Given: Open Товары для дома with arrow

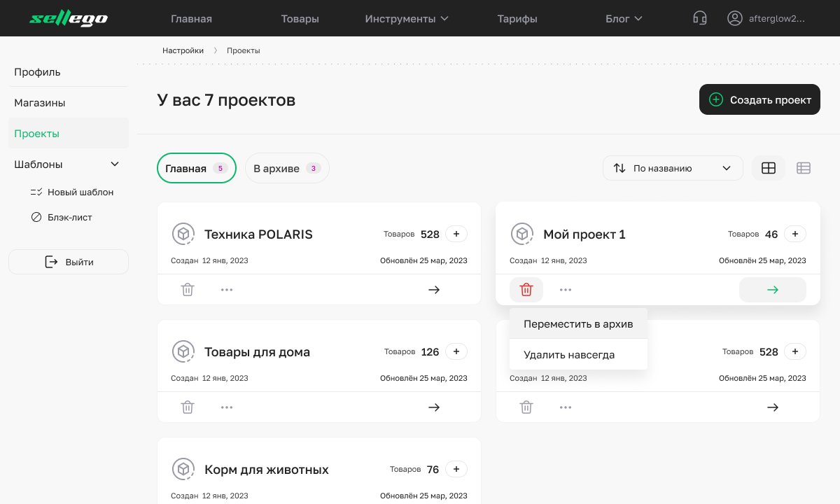Looking at the screenshot, I should tap(434, 407).
